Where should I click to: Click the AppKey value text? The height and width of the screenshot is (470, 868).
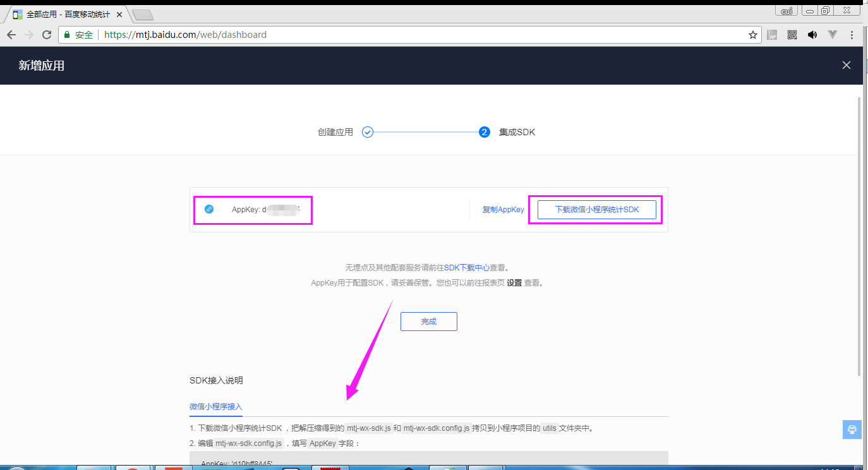point(266,210)
